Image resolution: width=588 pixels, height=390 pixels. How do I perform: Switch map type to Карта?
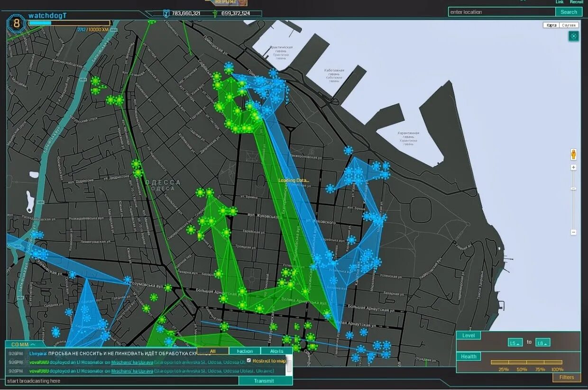(x=551, y=25)
